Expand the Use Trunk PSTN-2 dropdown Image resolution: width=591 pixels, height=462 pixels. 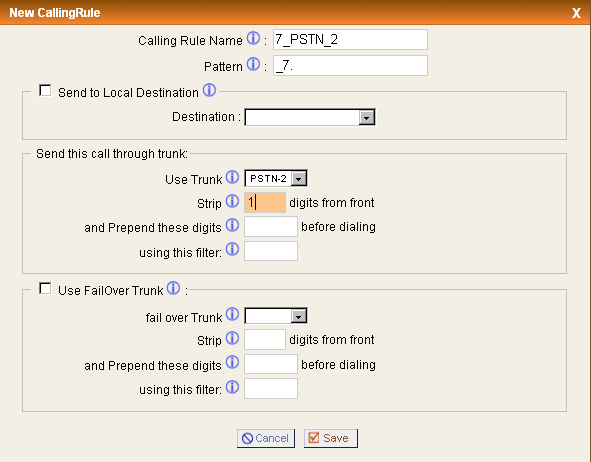click(276, 178)
